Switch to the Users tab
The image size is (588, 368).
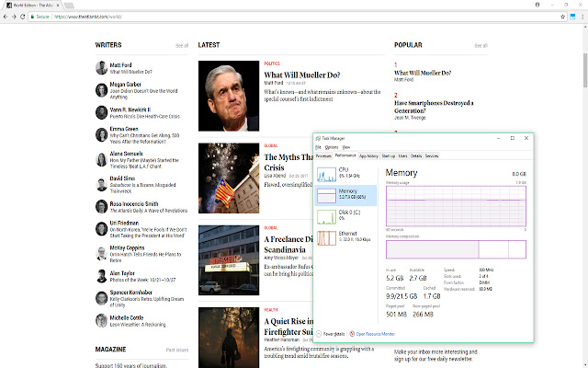click(402, 155)
